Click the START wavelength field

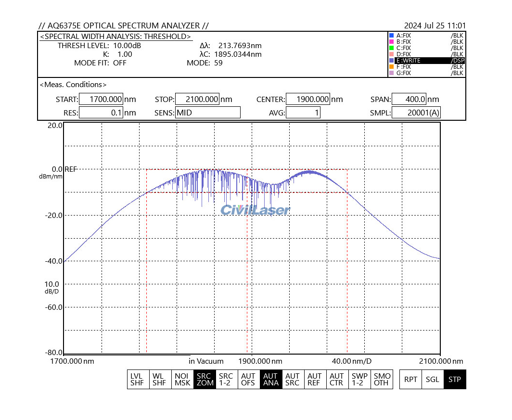pos(101,100)
